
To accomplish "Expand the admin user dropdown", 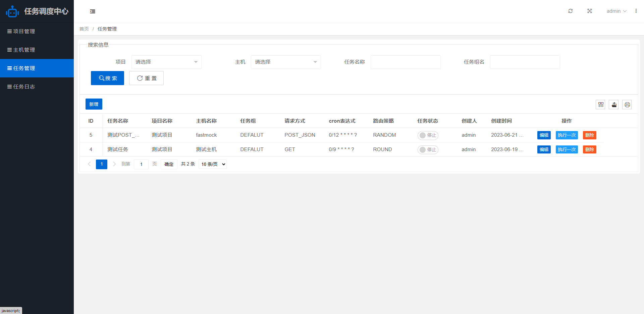I will pos(616,11).
